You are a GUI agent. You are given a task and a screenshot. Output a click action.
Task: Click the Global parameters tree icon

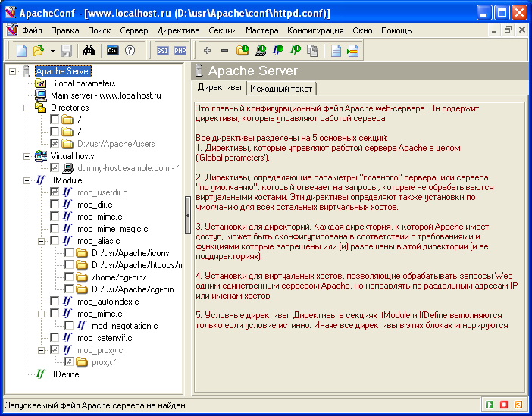(40, 83)
